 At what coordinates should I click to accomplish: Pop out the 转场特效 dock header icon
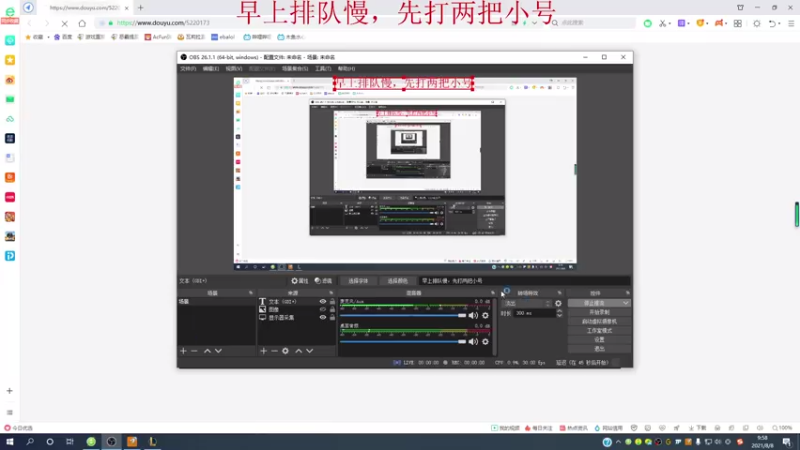(560, 293)
